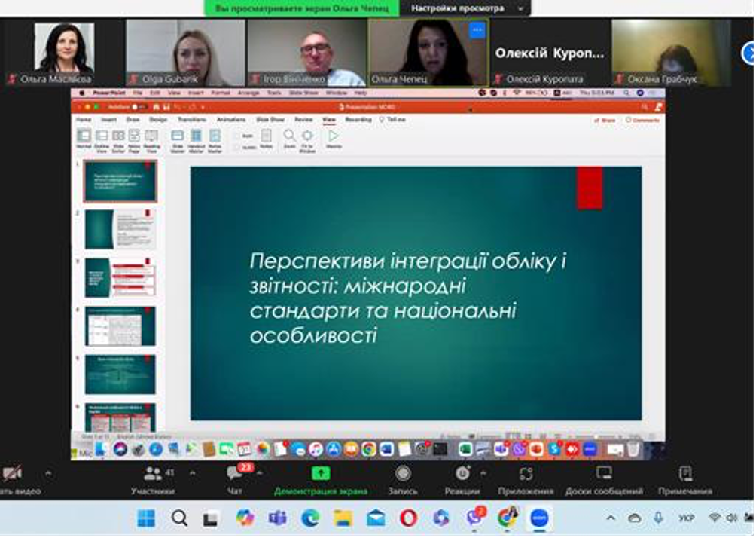Click the Outline View icon in the ribbon
The width and height of the screenshot is (756, 538).
[x=101, y=141]
